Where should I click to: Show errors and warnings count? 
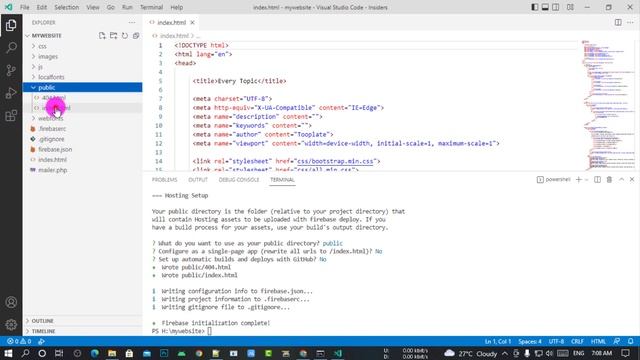point(19,341)
